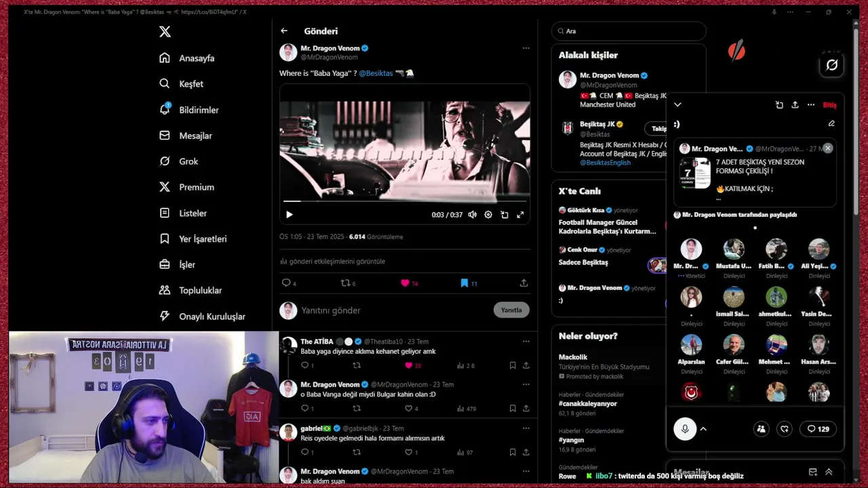Compose new message icon in Mesajlar

(813, 472)
